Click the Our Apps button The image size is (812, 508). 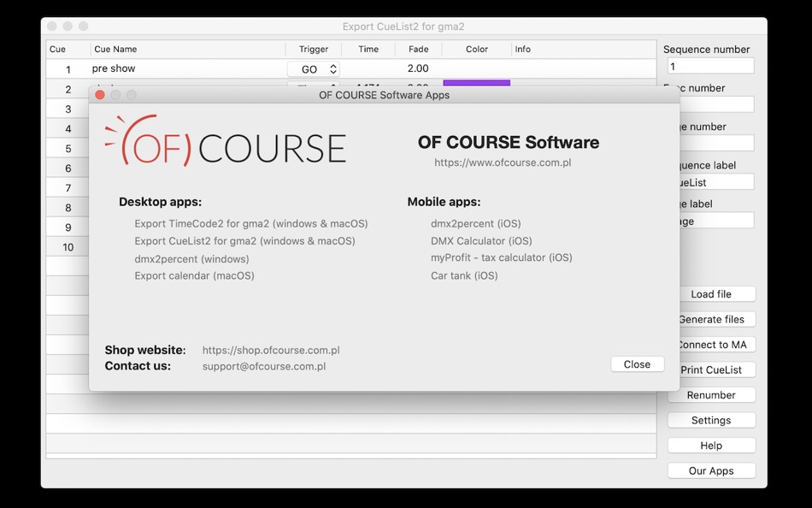point(711,470)
